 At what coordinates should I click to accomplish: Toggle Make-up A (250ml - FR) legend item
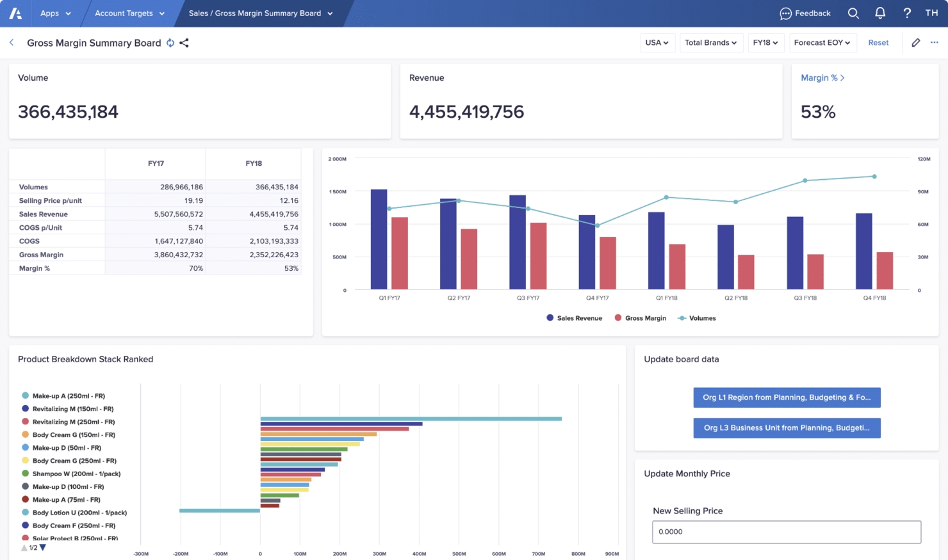[x=63, y=396]
